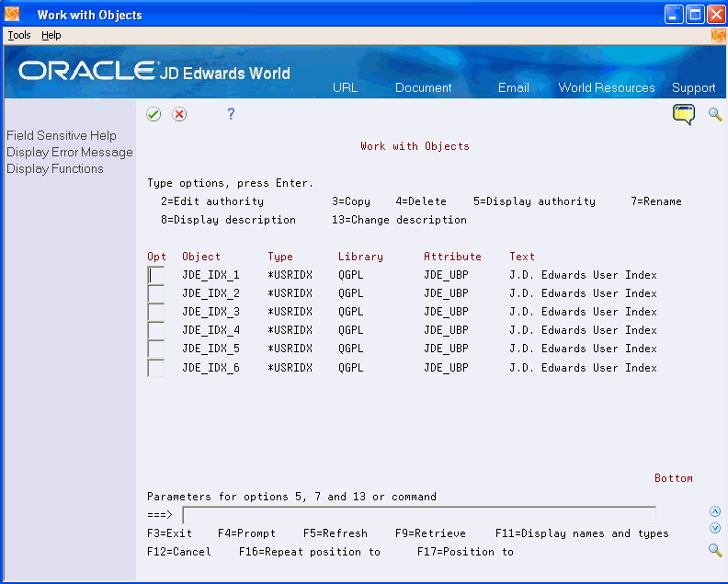Open the Tools menu
This screenshot has height=584, width=728.
coord(19,35)
